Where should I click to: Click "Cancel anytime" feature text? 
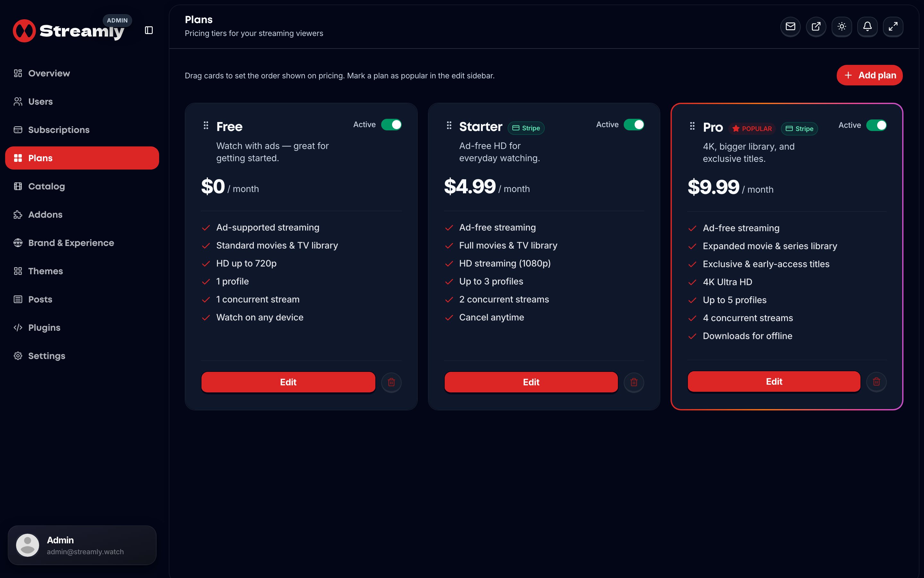(x=492, y=317)
